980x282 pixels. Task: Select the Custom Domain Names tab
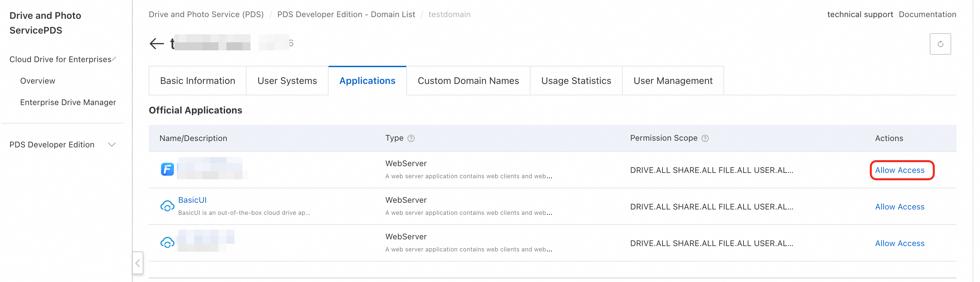tap(468, 81)
